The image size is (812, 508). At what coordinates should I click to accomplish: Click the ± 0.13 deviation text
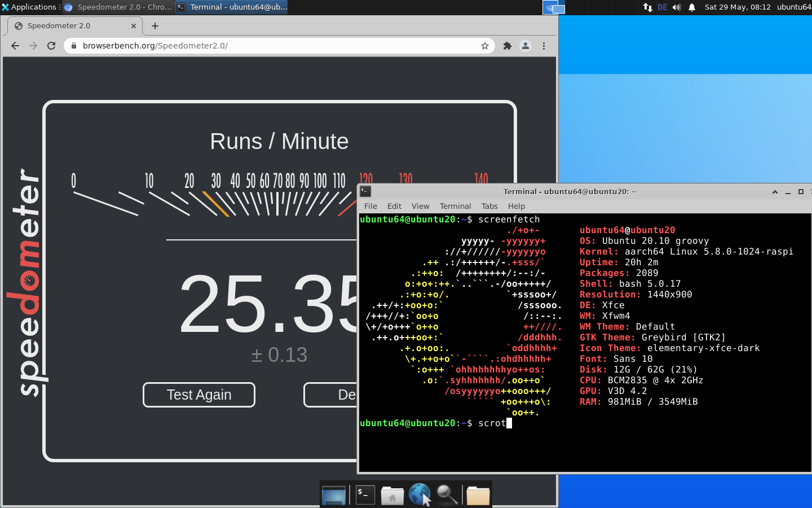point(279,355)
